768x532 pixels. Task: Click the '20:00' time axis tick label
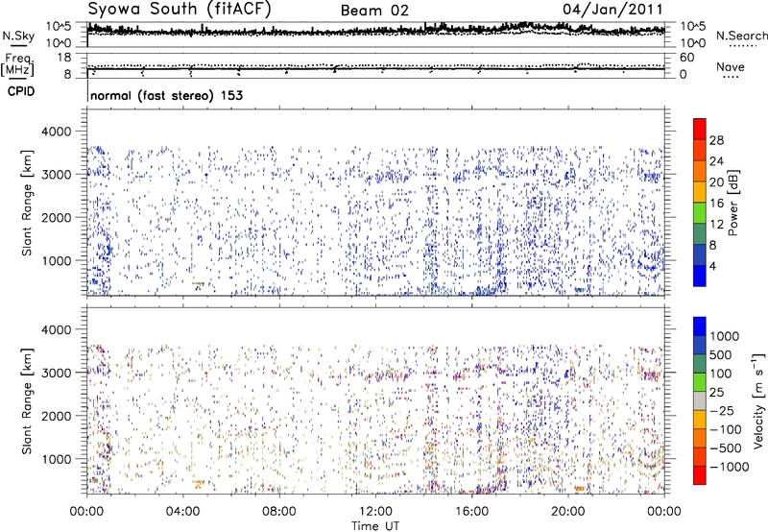[567, 512]
